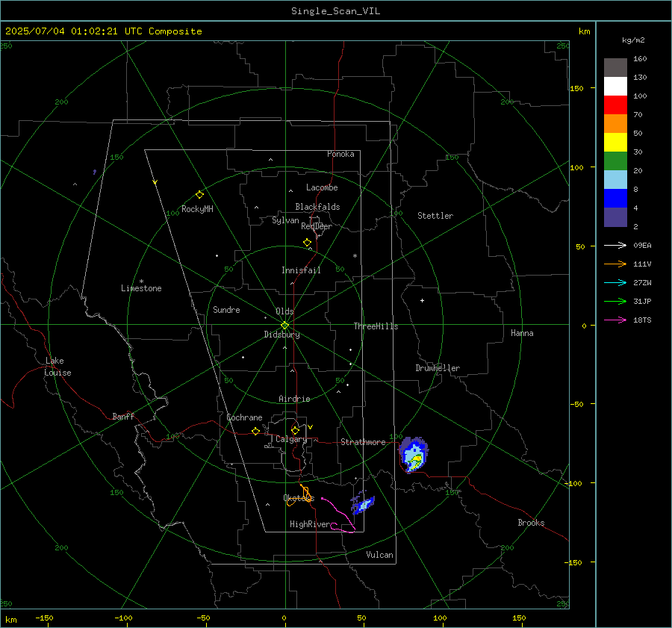Click the Sundre town label
This screenshot has width=672, height=628.
(x=226, y=310)
